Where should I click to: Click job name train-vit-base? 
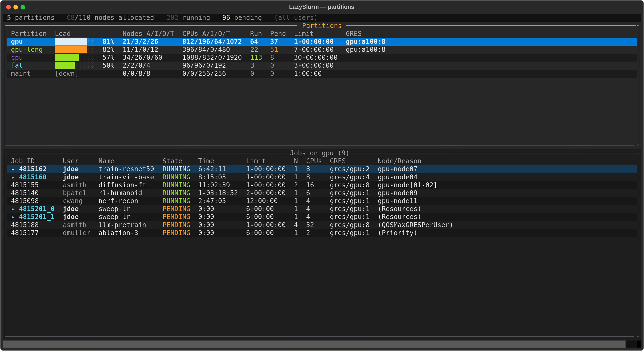click(126, 177)
